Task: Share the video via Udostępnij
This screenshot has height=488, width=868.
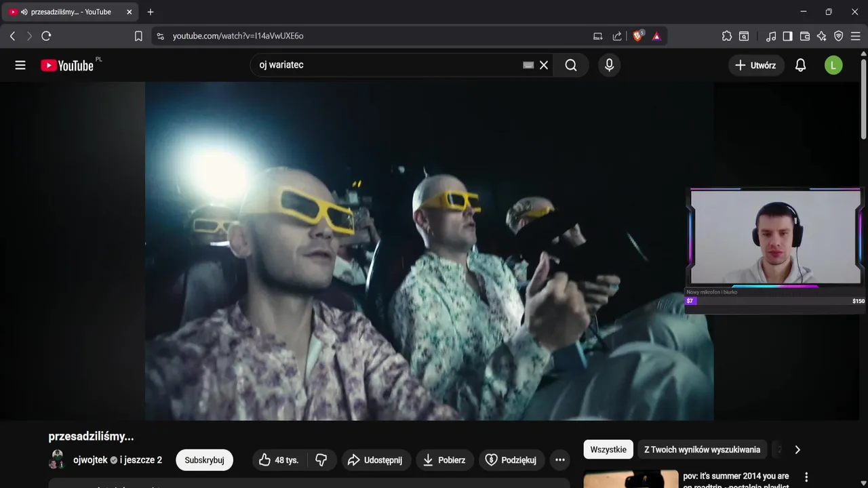Action: (376, 460)
